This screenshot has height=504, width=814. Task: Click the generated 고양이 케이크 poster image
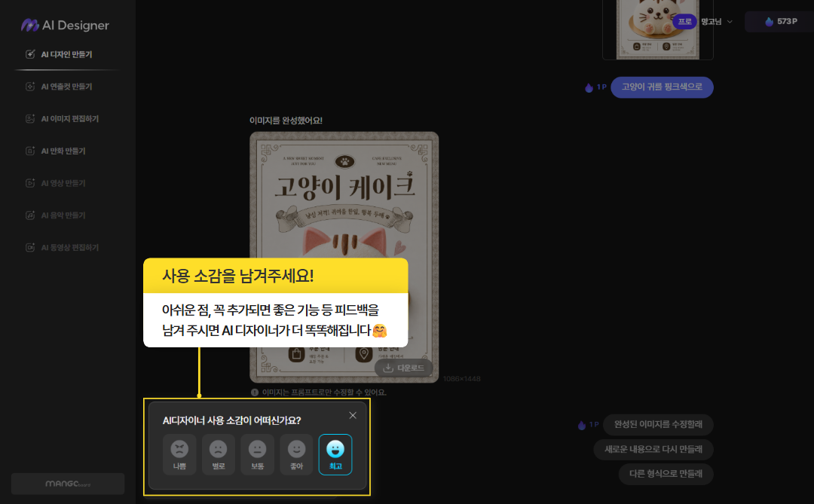click(344, 257)
